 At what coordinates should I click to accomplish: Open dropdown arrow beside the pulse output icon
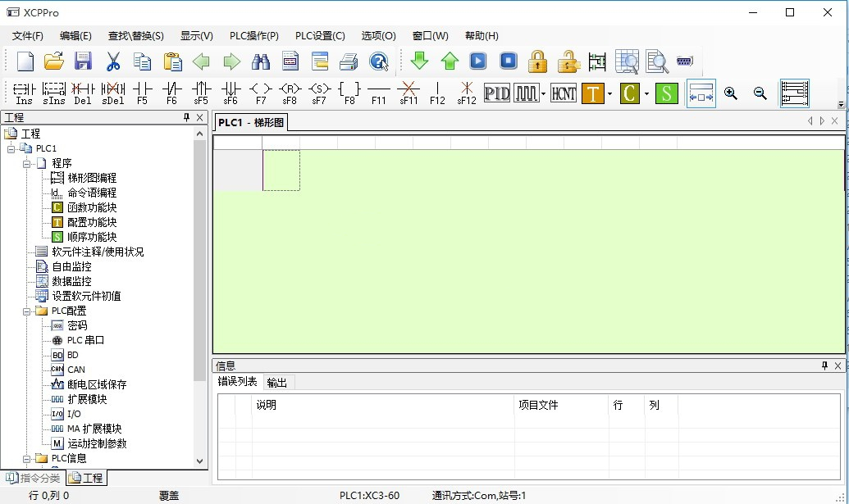tap(543, 94)
